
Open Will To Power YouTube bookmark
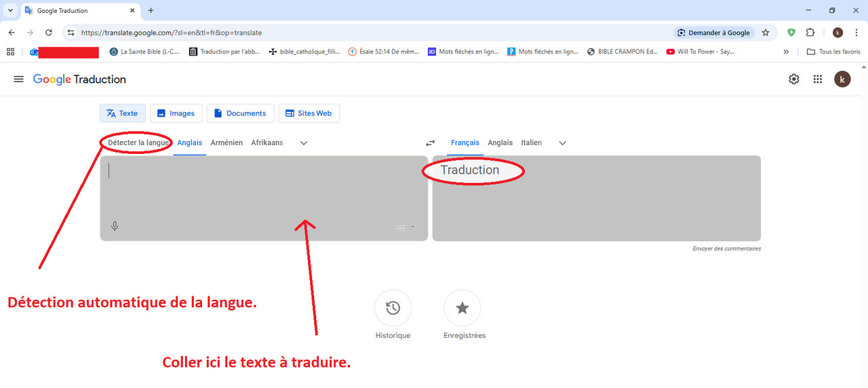[x=701, y=52]
